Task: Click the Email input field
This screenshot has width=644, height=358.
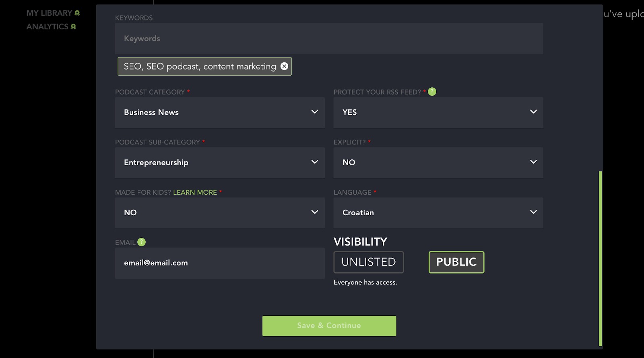Action: pos(220,263)
